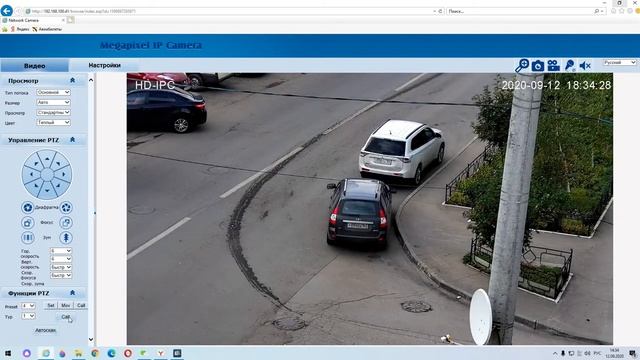Move the PTZ camera down-left

tap(36, 185)
